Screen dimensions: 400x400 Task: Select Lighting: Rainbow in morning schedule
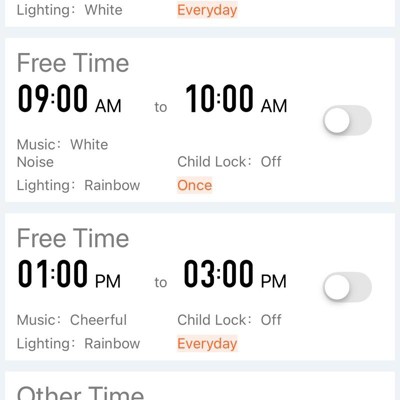click(x=79, y=185)
